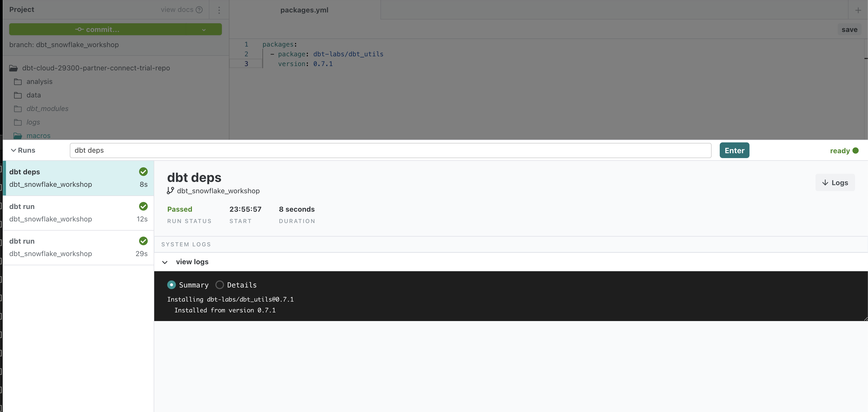Click the three-dot project options menu icon
This screenshot has width=868, height=412.
[x=219, y=10]
